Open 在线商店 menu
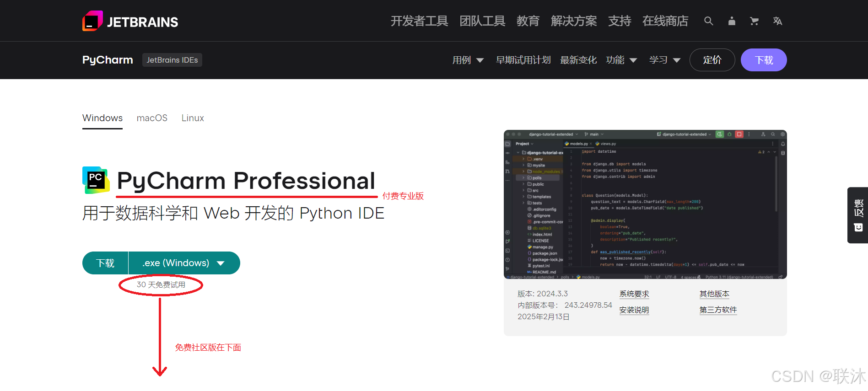Image resolution: width=868 pixels, height=391 pixels. pos(665,21)
